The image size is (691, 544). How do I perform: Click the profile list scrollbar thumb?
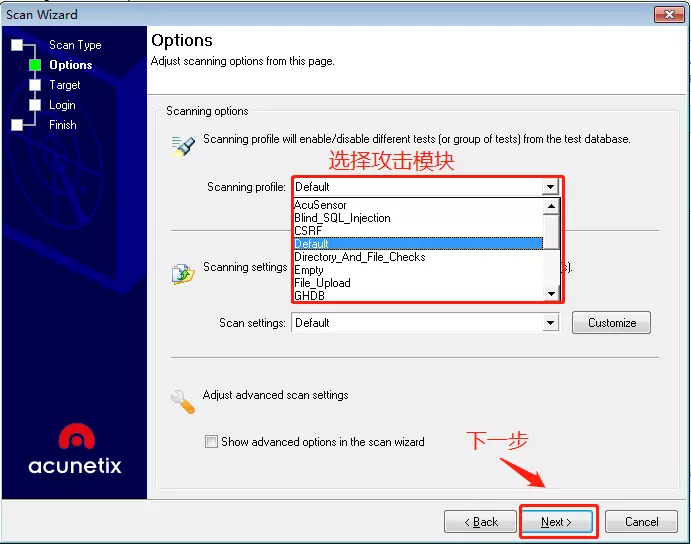point(551,232)
